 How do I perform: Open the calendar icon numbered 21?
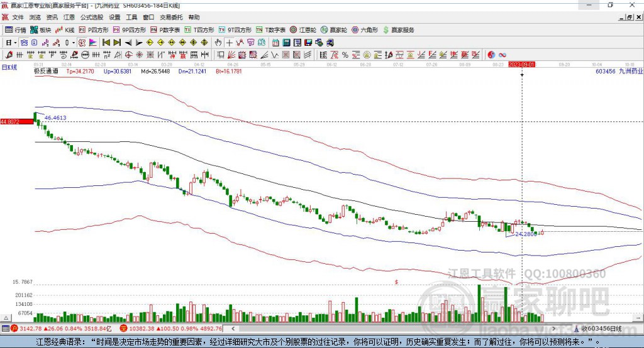click(275, 43)
